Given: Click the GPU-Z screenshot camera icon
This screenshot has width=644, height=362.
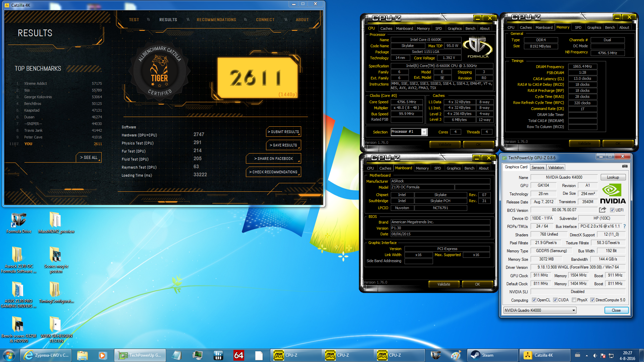Looking at the screenshot, I should point(625,166).
